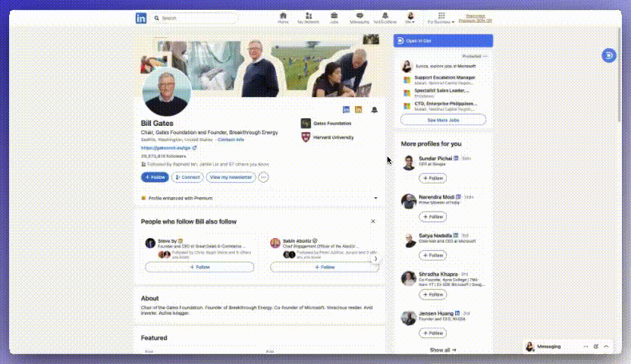Follow Steve Sy
This screenshot has width=631, height=364.
[x=199, y=267]
